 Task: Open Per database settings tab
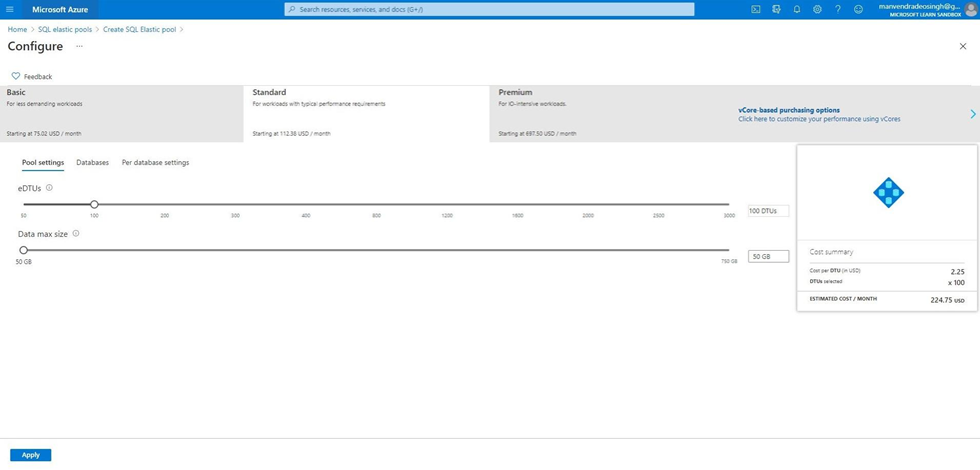[x=156, y=162]
